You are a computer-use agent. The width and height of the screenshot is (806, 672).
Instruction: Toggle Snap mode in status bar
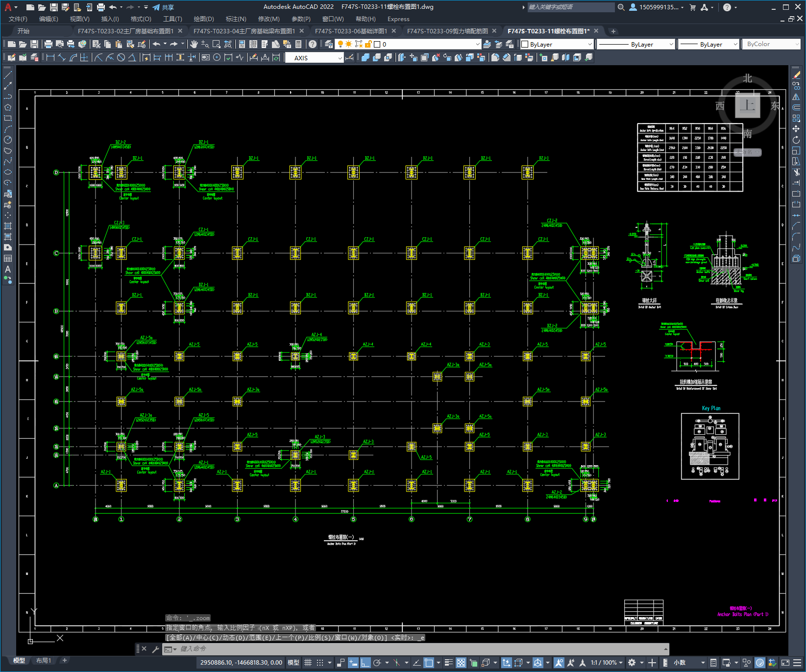320,663
